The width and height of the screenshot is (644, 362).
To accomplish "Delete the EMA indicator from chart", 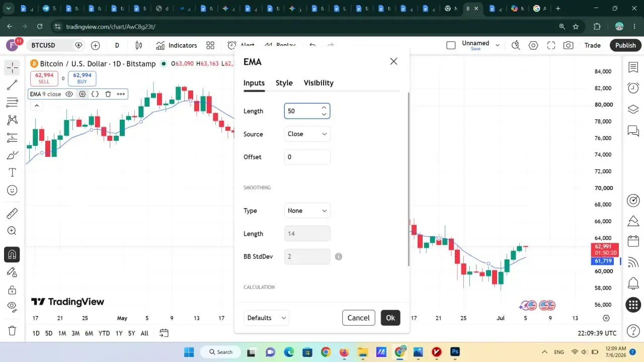I will point(108,94).
